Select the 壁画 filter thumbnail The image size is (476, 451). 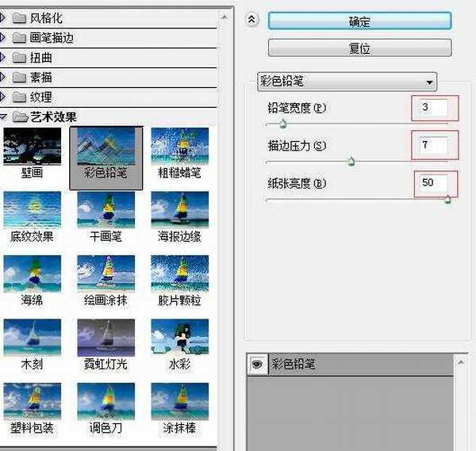click(x=33, y=147)
